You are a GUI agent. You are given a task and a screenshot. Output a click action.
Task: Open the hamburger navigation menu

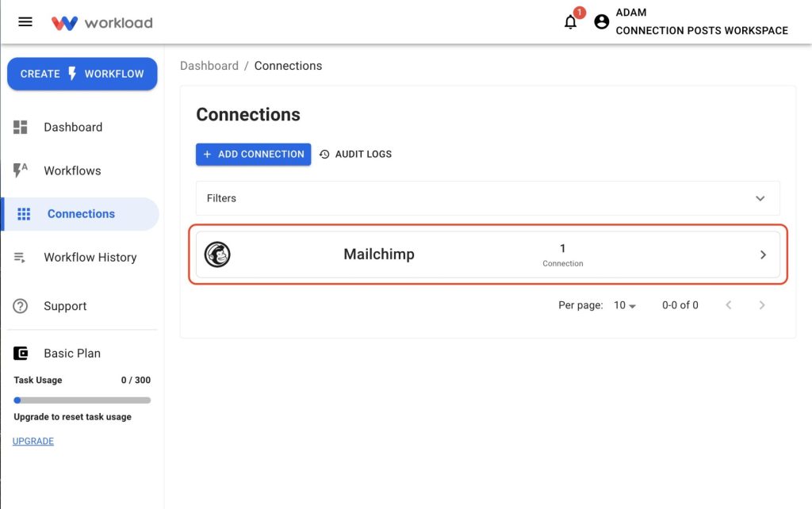coord(25,21)
